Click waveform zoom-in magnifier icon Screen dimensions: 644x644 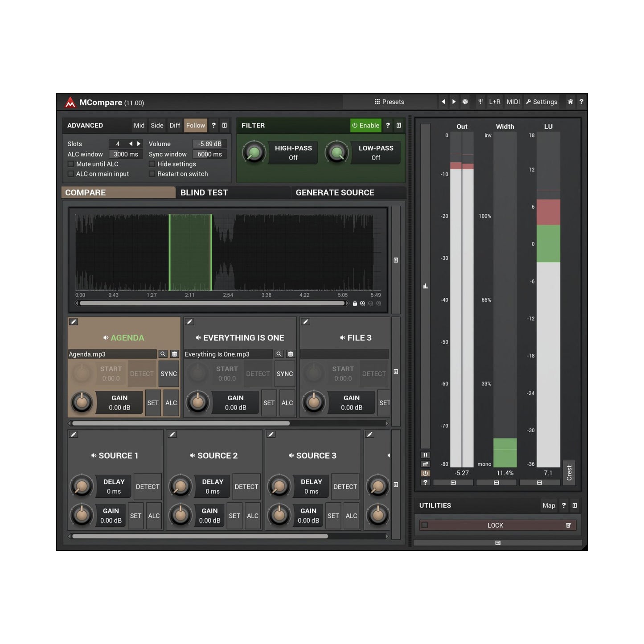click(362, 304)
